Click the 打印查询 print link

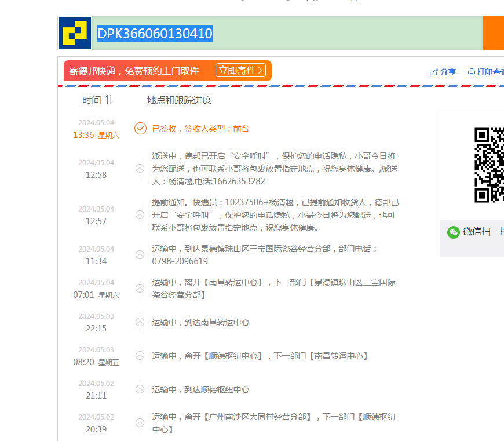[485, 72]
